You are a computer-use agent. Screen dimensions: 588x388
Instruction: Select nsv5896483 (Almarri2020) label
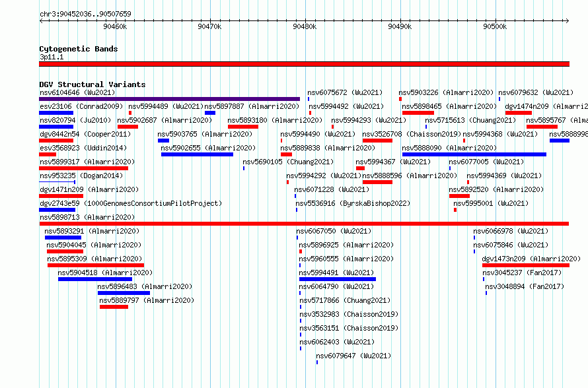(145, 286)
